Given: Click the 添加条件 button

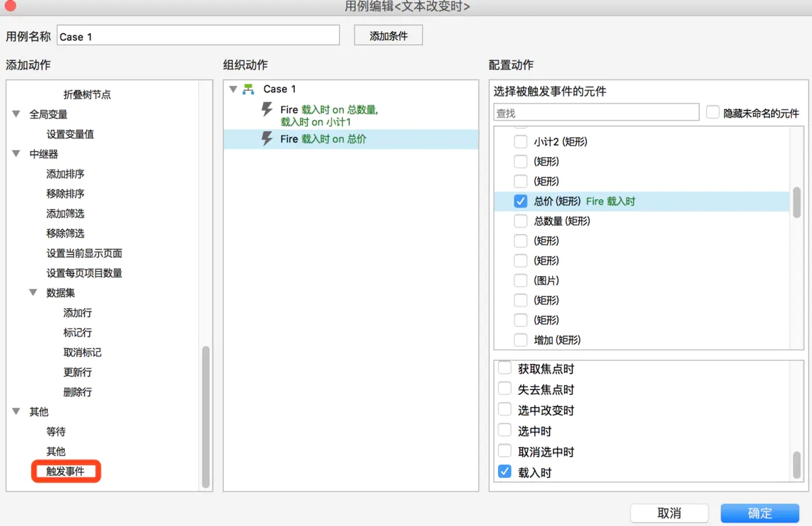Looking at the screenshot, I should 388,35.
